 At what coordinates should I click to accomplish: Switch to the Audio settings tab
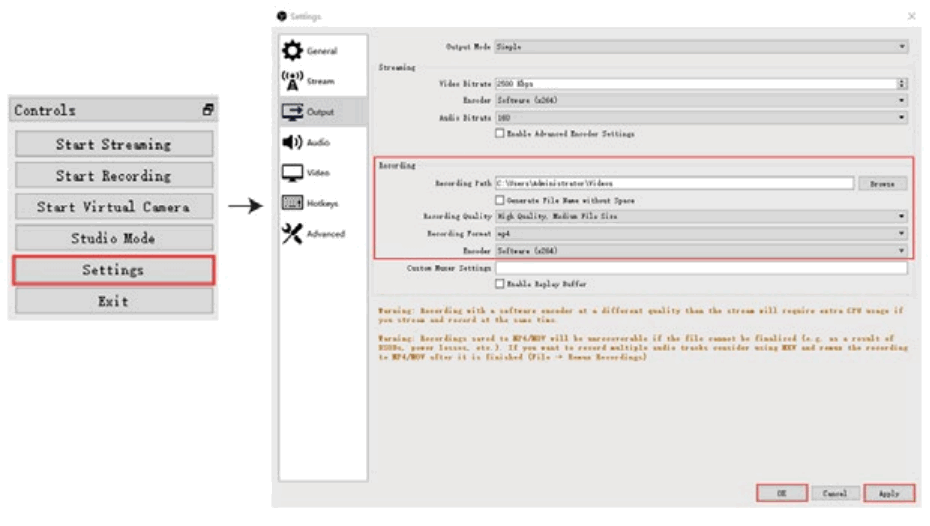[x=323, y=142]
